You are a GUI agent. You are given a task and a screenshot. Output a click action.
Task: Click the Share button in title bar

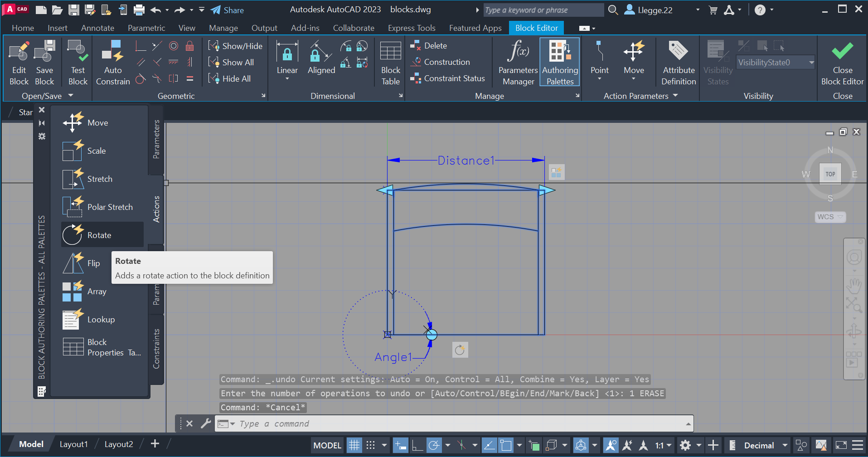pyautogui.click(x=227, y=10)
